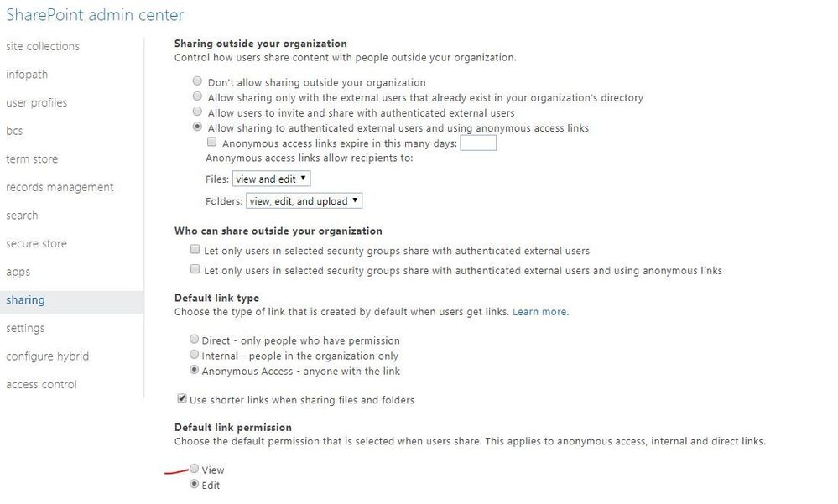Viewport: 838px width, 504px height.
Task: Open the Learn more link
Action: tap(540, 312)
